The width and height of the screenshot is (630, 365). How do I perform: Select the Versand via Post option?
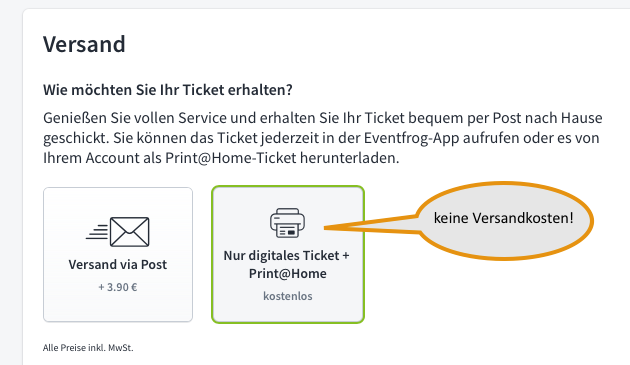coord(118,254)
